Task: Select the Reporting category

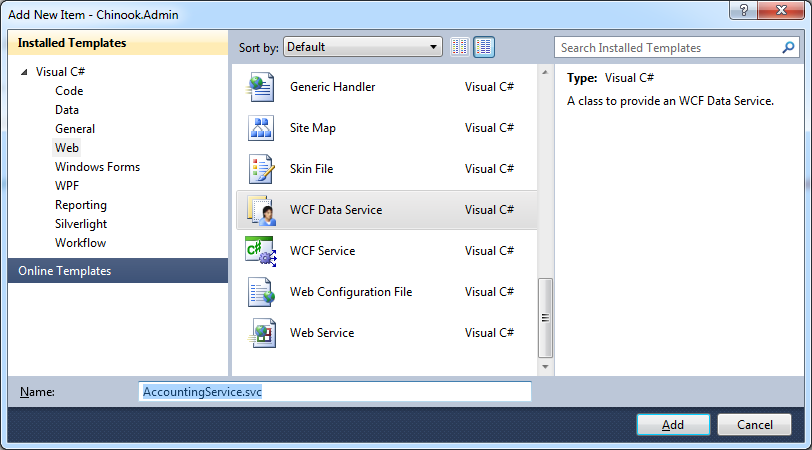Action: 81,205
